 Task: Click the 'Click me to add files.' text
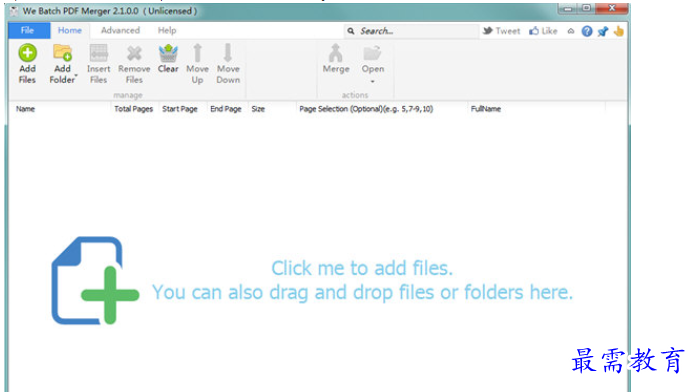click(362, 268)
